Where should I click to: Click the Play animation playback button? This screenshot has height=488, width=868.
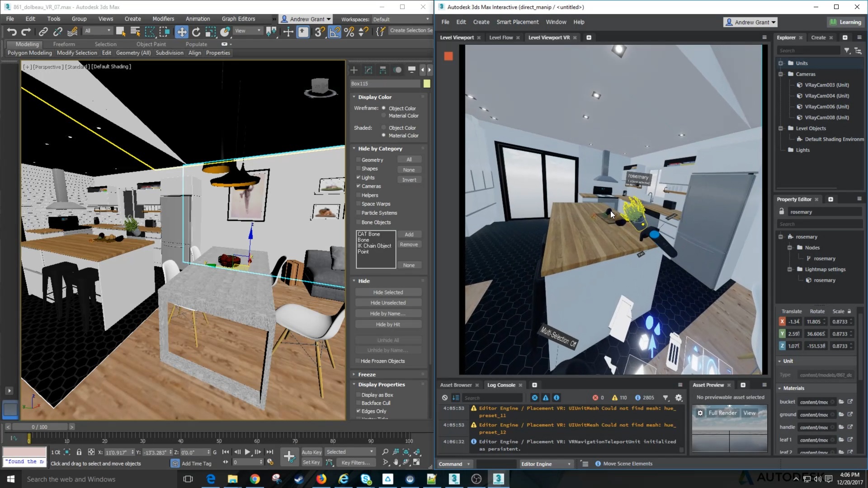click(247, 452)
